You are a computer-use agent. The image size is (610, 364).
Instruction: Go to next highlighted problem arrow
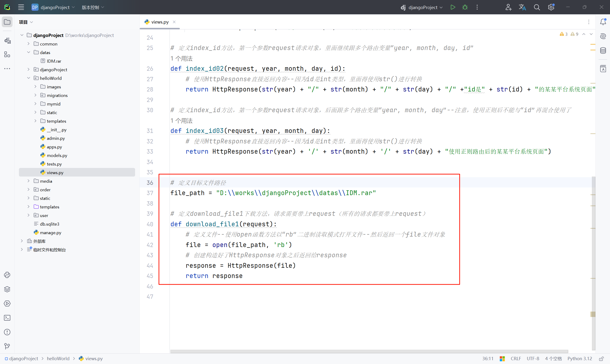(591, 34)
